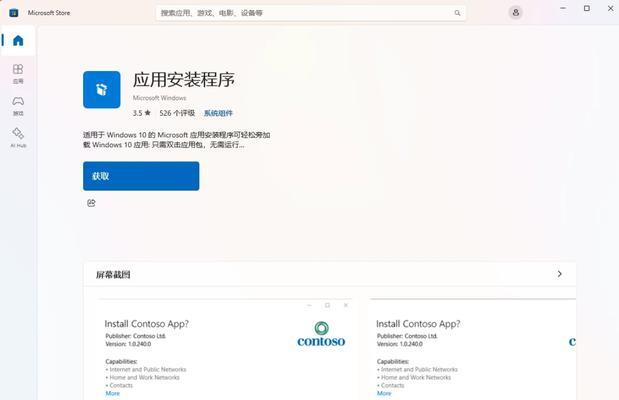The height and width of the screenshot is (400, 619).
Task: Open the 系统组件 category link
Action: [218, 113]
